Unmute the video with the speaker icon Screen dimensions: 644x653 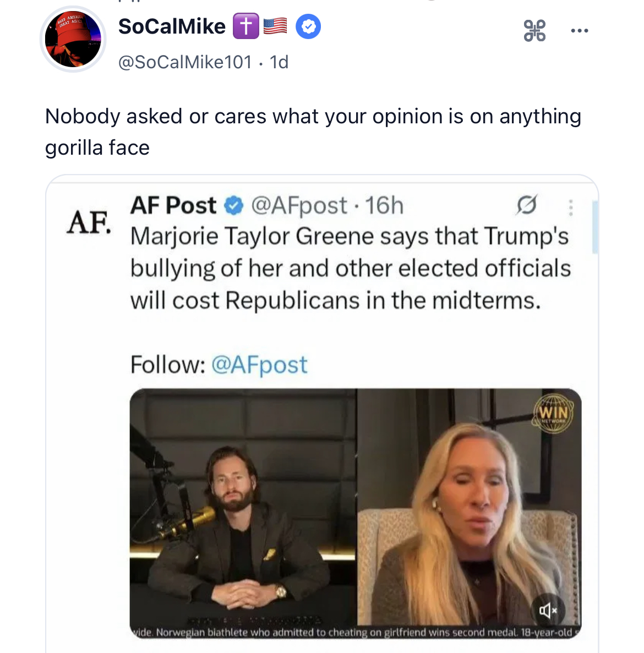[548, 610]
